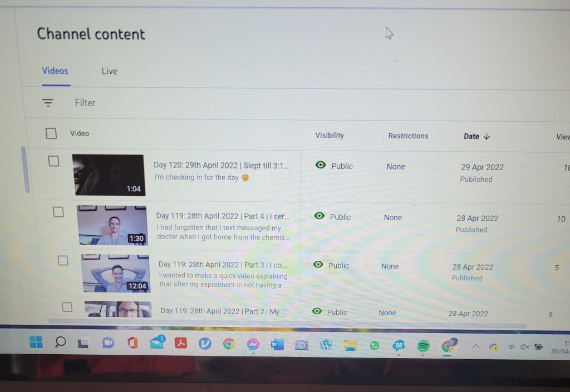This screenshot has height=392, width=570.
Task: Switch to the Live tab
Action: point(109,71)
